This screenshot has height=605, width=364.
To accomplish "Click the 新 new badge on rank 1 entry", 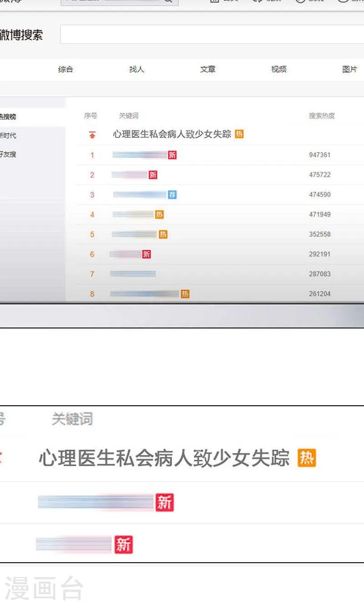I will click(x=172, y=155).
